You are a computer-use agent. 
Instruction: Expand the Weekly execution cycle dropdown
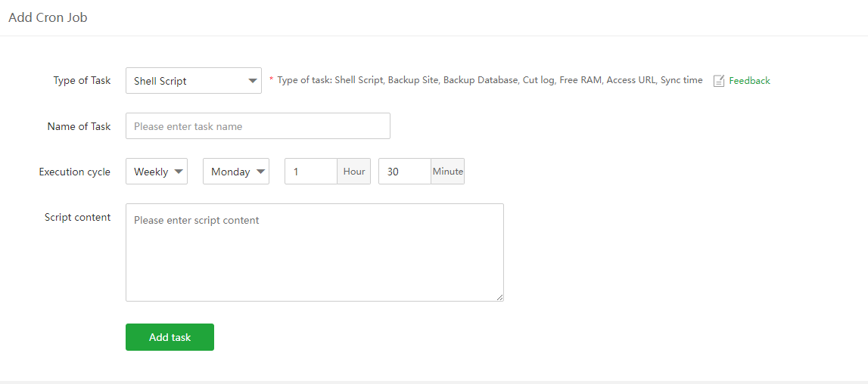[157, 172]
